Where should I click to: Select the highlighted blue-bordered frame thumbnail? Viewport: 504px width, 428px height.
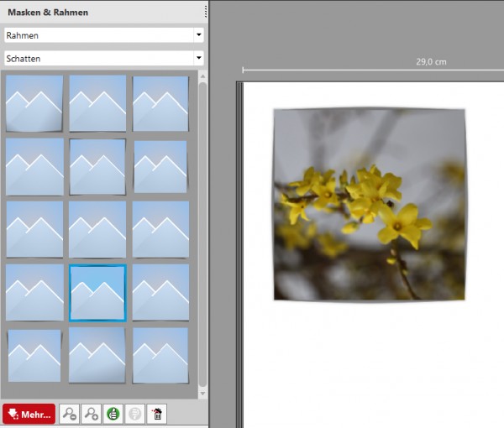pyautogui.click(x=97, y=293)
